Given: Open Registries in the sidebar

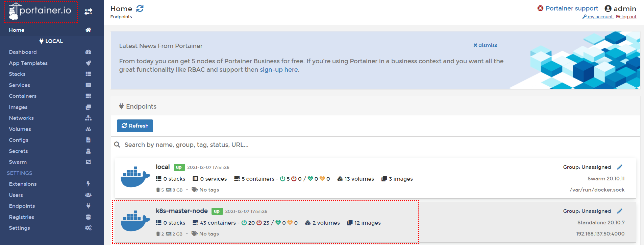Looking at the screenshot, I should point(21,217).
